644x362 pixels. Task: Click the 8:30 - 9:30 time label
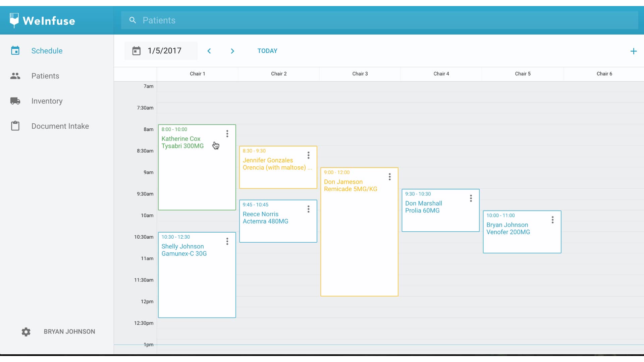coord(254,151)
